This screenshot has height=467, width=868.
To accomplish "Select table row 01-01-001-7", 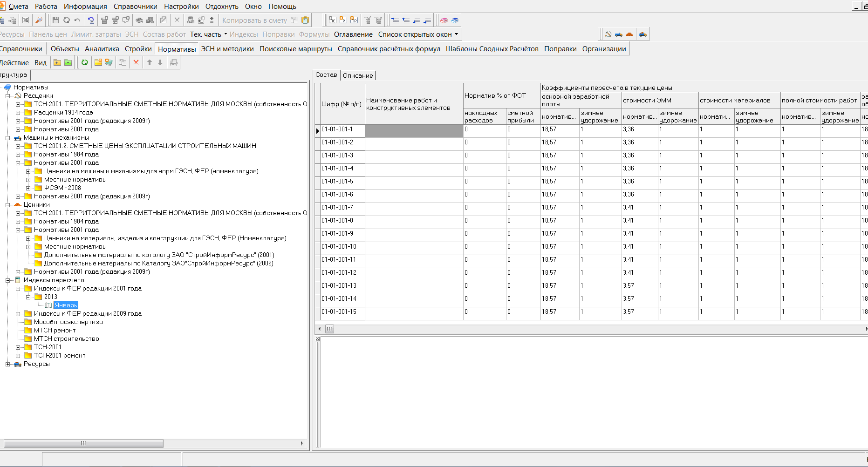I will [337, 208].
